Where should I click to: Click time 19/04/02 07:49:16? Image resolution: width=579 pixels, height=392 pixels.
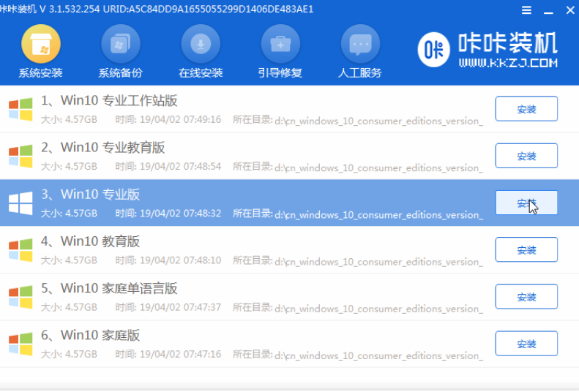(168, 119)
